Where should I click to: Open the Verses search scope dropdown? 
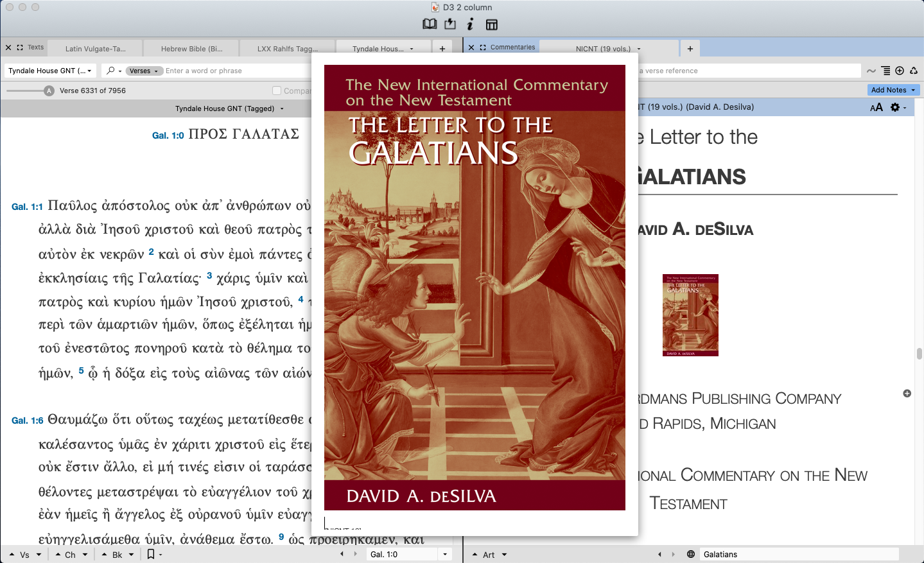pos(143,71)
